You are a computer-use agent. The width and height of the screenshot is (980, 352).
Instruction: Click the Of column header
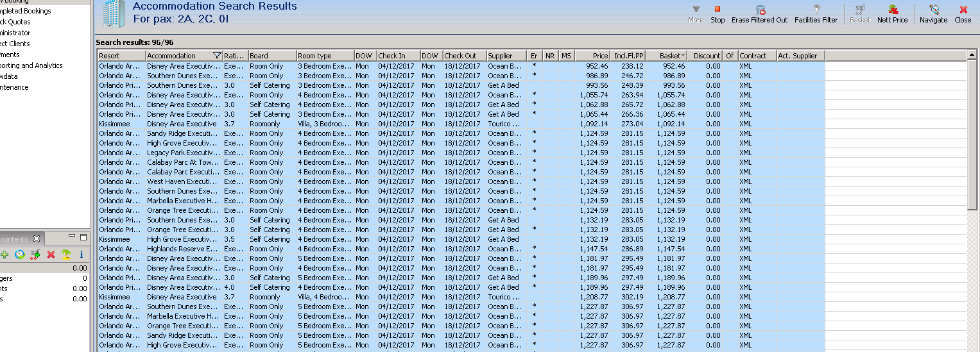pos(731,56)
